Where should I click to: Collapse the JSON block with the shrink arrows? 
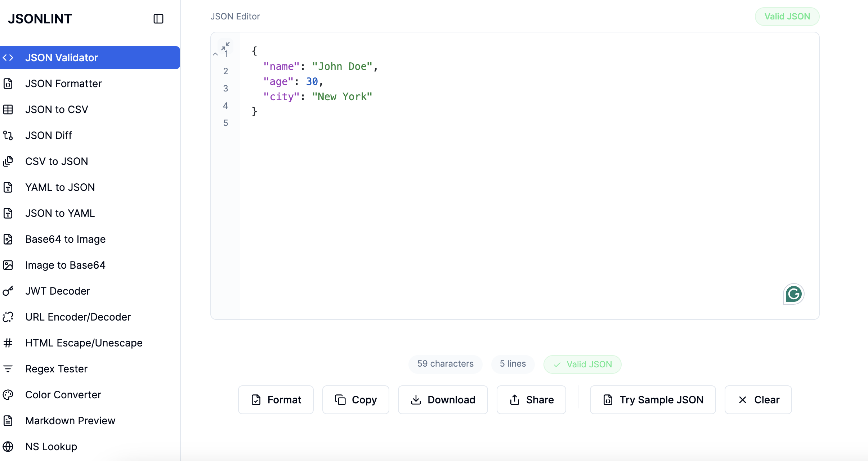226,46
